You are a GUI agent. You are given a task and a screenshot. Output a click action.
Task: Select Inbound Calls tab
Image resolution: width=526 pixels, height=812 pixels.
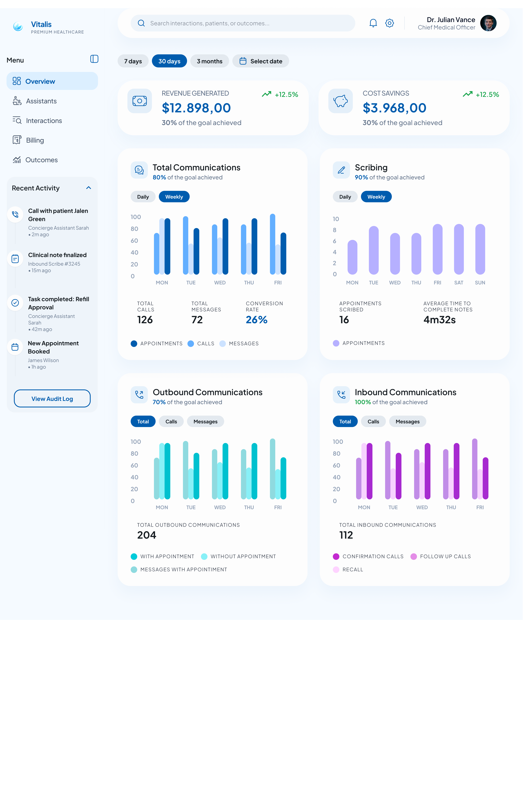pyautogui.click(x=373, y=421)
